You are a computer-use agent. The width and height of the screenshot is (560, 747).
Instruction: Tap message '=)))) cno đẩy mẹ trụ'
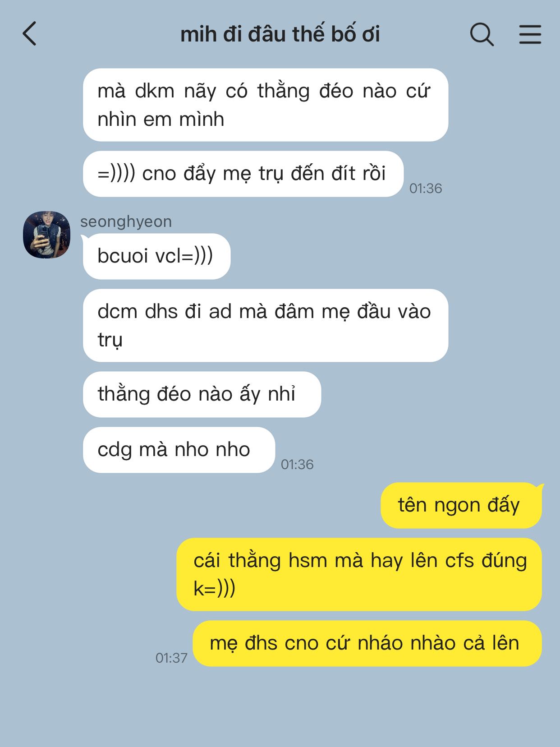[243, 174]
